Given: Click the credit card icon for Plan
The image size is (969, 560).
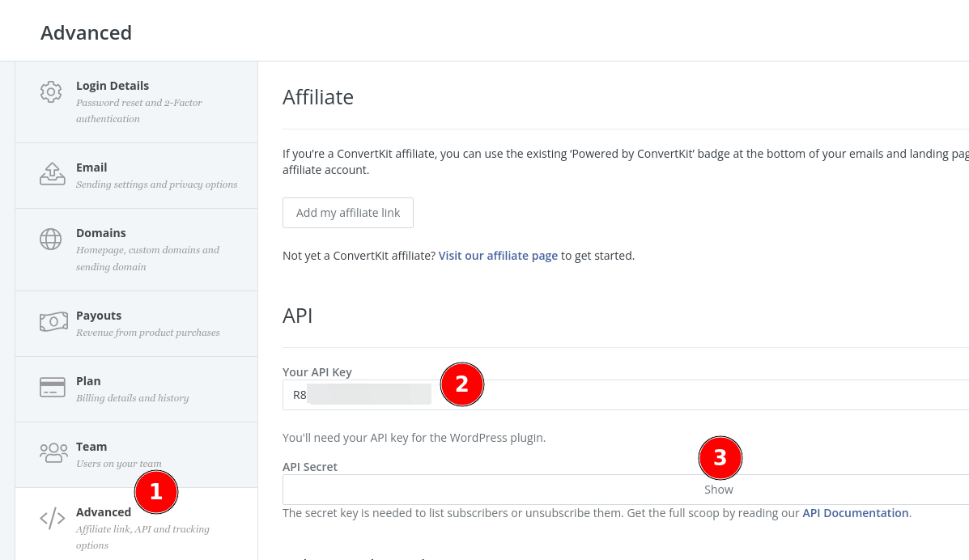Looking at the screenshot, I should [53, 388].
